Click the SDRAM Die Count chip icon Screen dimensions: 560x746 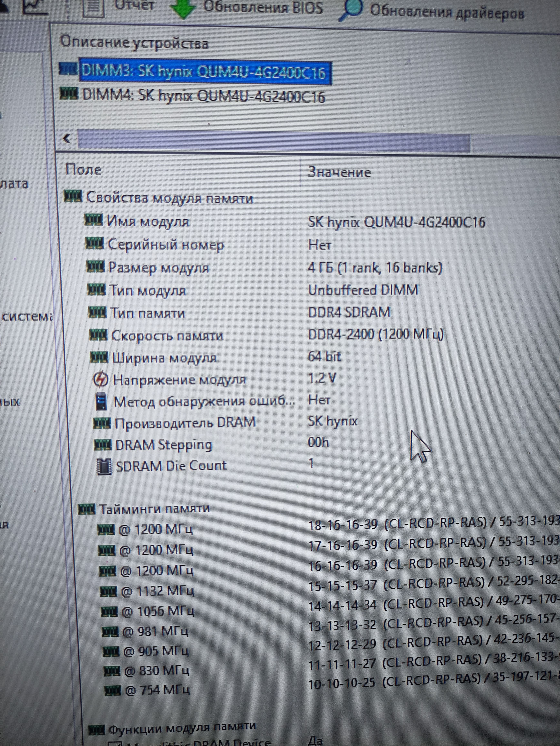pyautogui.click(x=104, y=467)
